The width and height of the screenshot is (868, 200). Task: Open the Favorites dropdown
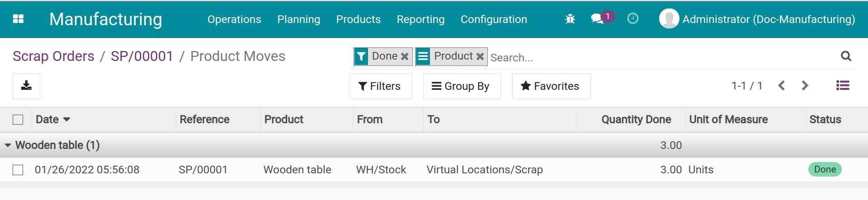tap(551, 86)
